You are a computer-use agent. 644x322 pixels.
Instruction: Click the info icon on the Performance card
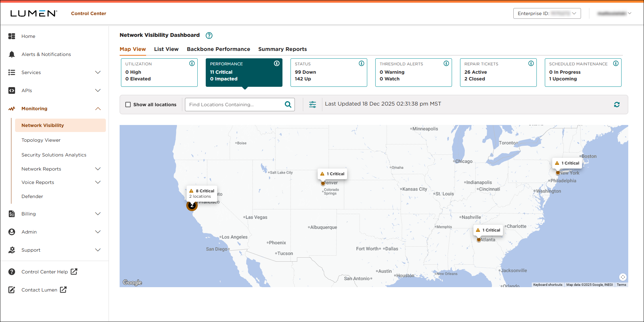[277, 63]
